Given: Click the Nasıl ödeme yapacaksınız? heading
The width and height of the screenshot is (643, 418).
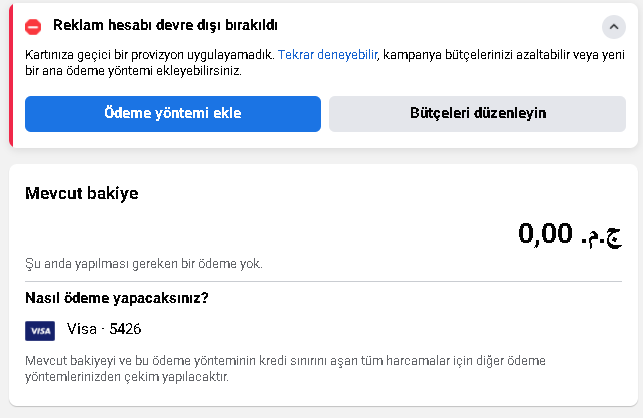Looking at the screenshot, I should 117,298.
